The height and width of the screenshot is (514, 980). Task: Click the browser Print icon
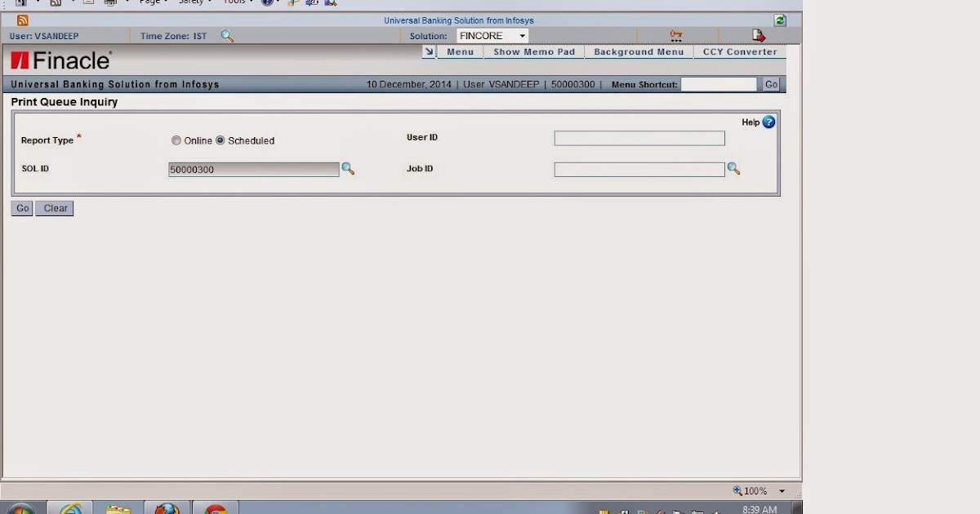110,2
